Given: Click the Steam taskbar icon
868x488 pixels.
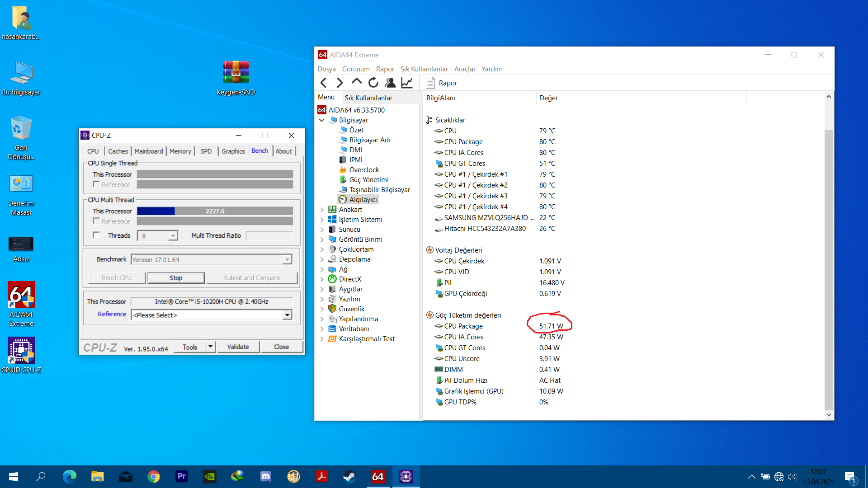Looking at the screenshot, I should tap(349, 476).
